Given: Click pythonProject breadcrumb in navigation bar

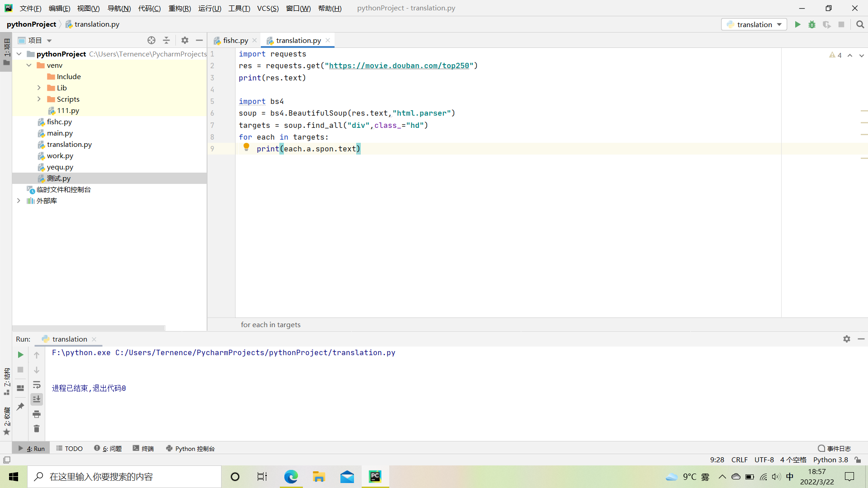Looking at the screenshot, I should (x=31, y=24).
